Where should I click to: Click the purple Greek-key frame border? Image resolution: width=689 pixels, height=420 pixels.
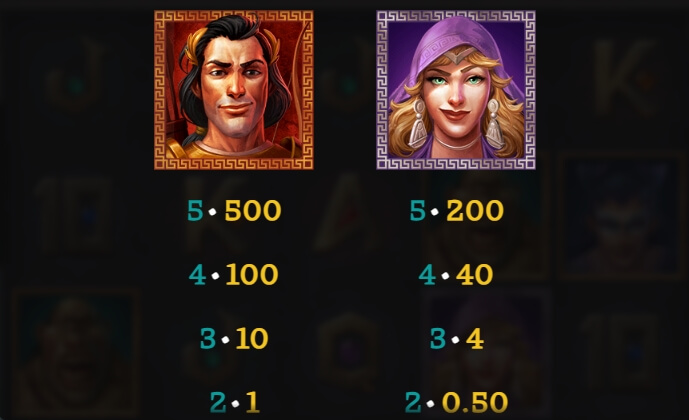point(456,164)
